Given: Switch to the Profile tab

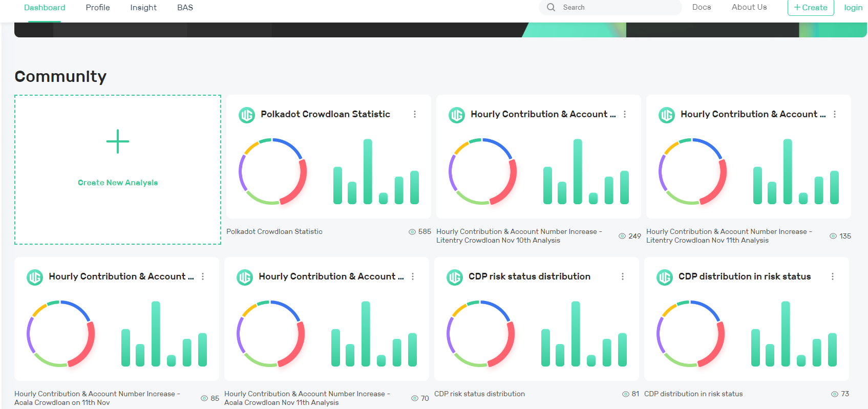Looking at the screenshot, I should click(x=98, y=8).
